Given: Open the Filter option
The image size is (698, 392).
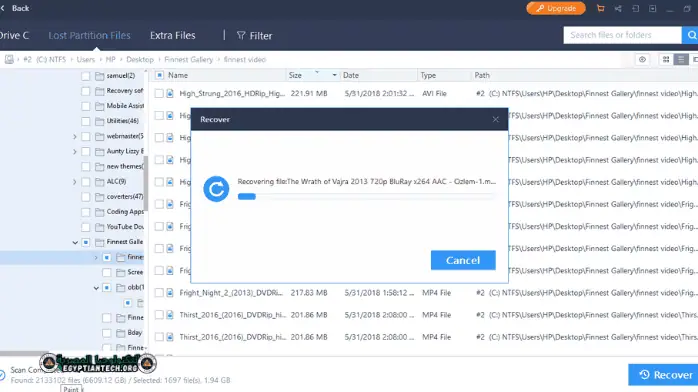Looking at the screenshot, I should pos(255,36).
